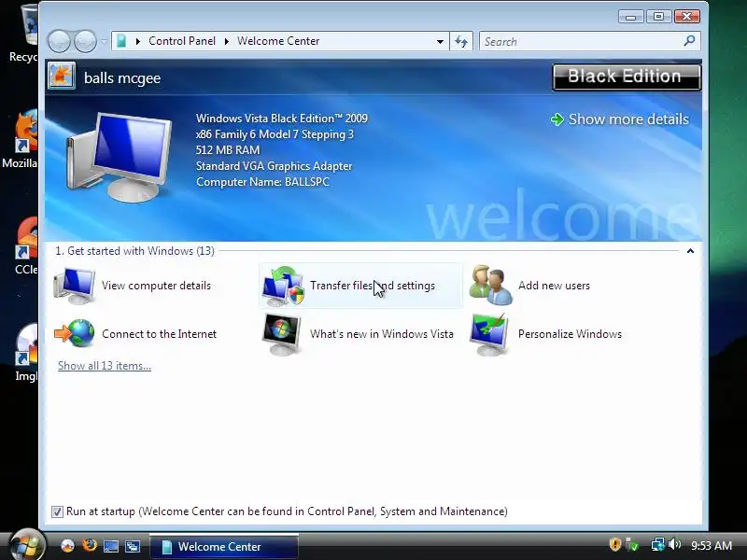Open the address bar history dropdown
Viewport: 747px width, 560px height.
[440, 41]
